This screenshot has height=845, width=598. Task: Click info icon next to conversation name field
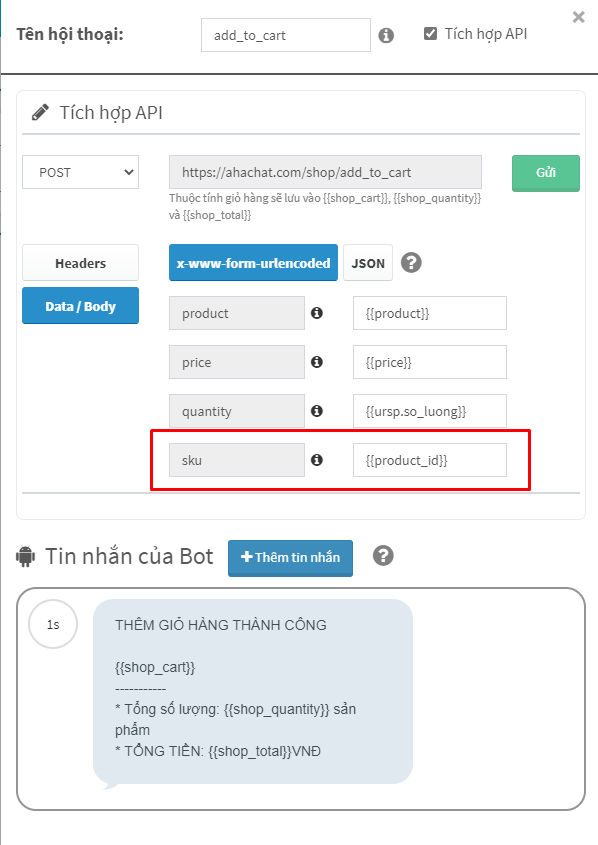(386, 36)
